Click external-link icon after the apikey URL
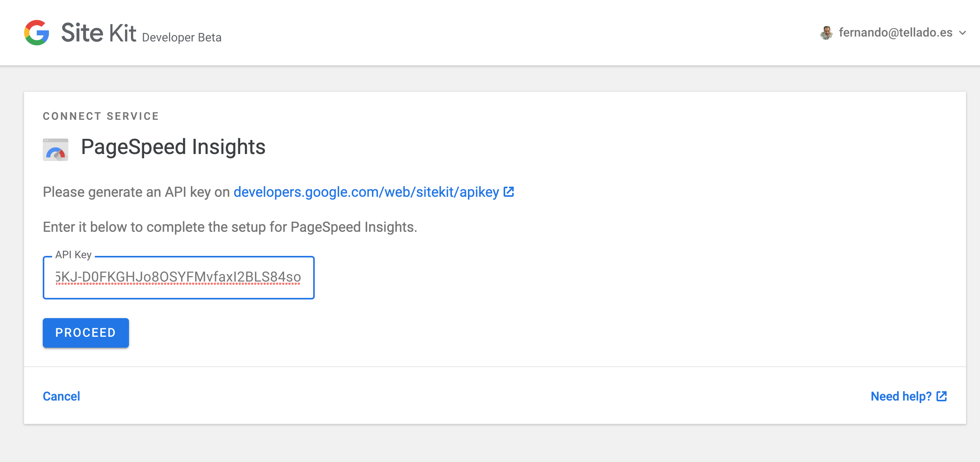Viewport: 980px width, 462px height. pos(509,192)
